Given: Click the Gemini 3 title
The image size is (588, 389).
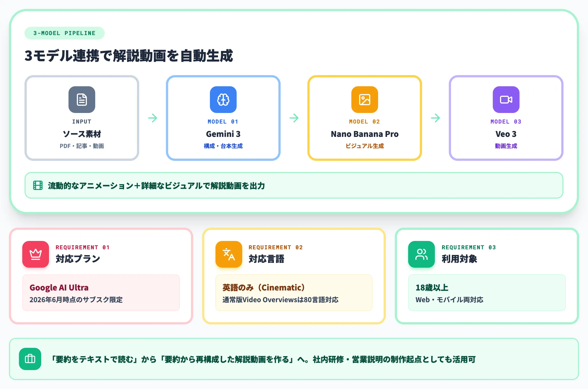Looking at the screenshot, I should (223, 134).
